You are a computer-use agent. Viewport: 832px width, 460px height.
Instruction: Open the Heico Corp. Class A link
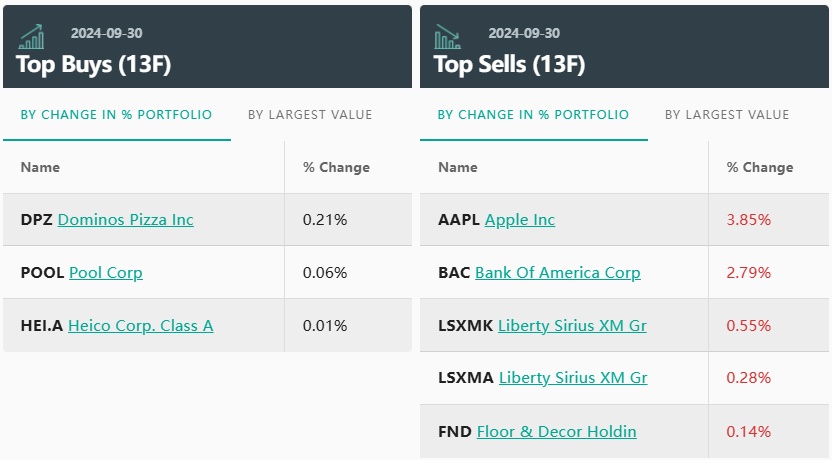[140, 326]
